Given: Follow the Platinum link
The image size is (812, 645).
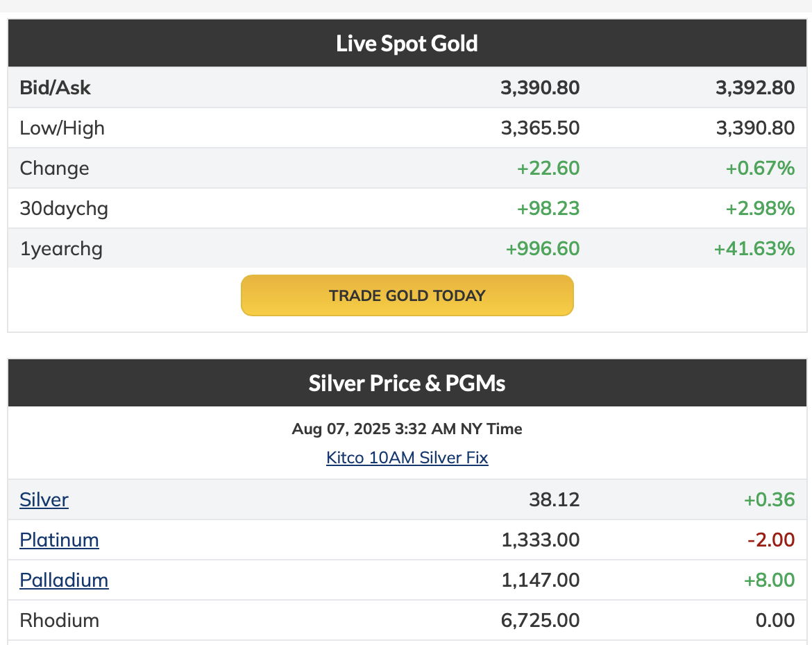Looking at the screenshot, I should point(59,540).
